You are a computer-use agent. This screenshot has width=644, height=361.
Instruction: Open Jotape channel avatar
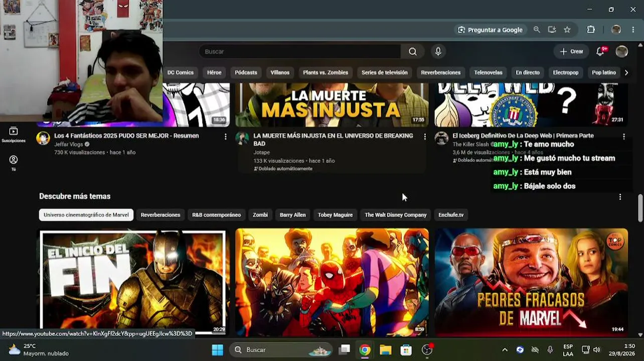[242, 138]
